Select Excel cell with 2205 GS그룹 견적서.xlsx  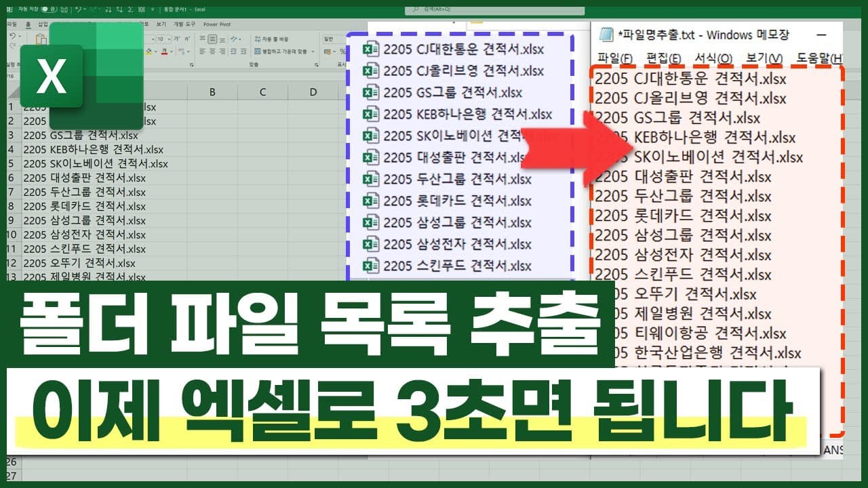coord(103,135)
